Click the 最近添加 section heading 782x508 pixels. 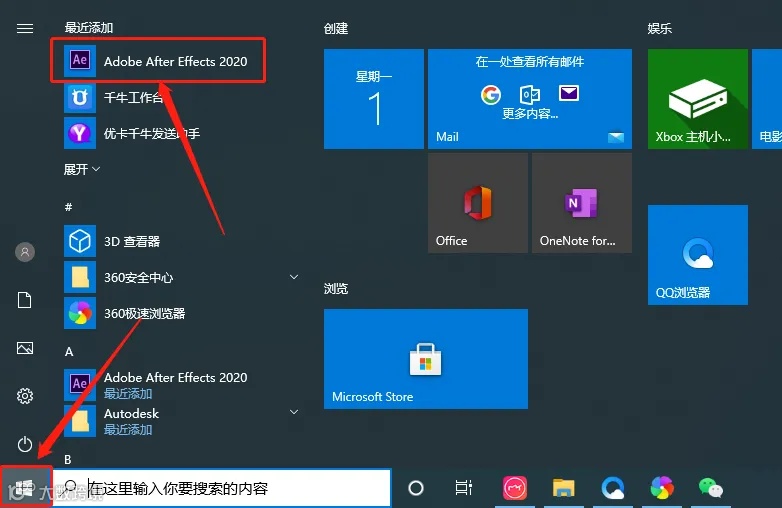89,27
